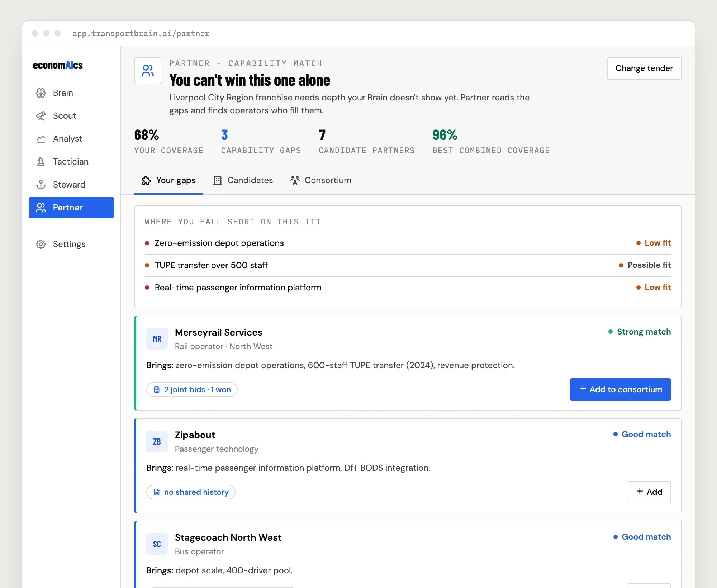This screenshot has width=717, height=588.
Task: Click the Zipabout partner name
Action: point(195,435)
